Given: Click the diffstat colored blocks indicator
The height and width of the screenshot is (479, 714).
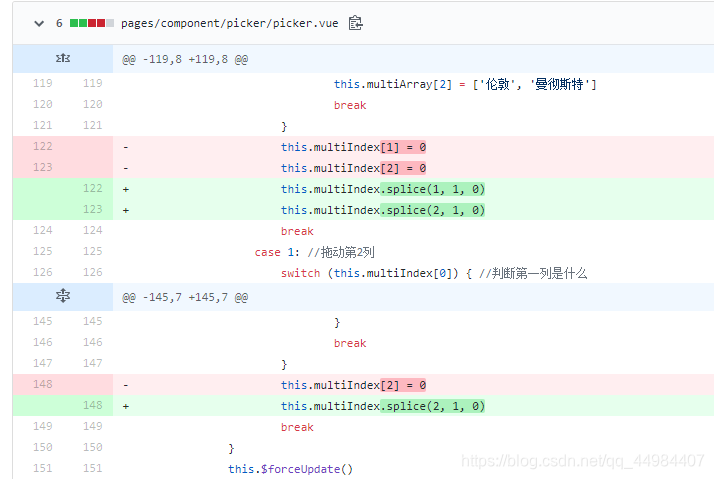Looking at the screenshot, I should click(x=92, y=23).
